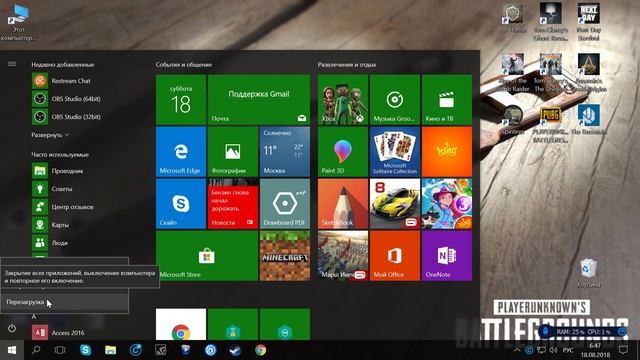Open the Скайп tile
640x360 pixels.
pyautogui.click(x=181, y=204)
